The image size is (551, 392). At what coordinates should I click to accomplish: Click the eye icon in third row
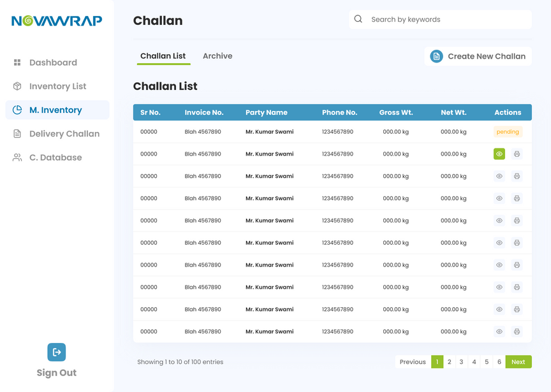[499, 176]
